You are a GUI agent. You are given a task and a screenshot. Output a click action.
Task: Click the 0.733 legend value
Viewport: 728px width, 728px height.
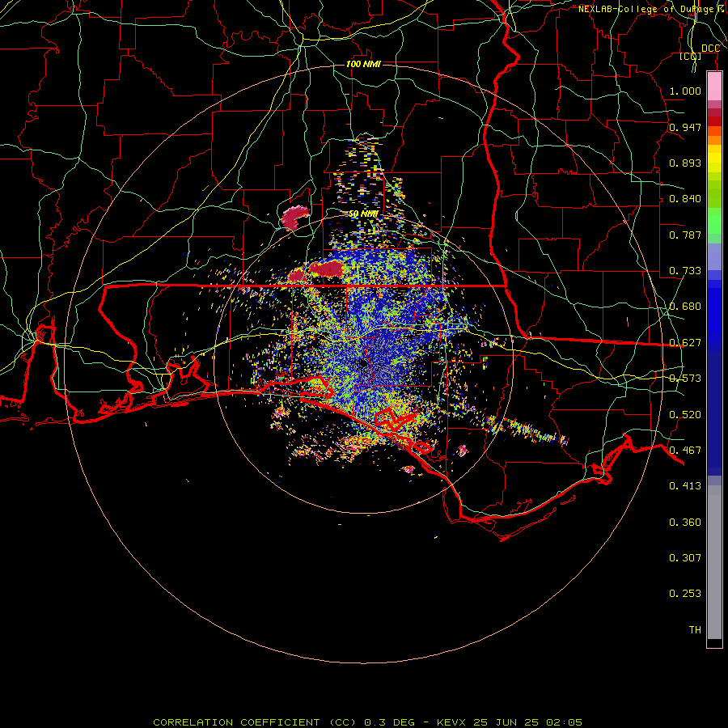tap(685, 271)
